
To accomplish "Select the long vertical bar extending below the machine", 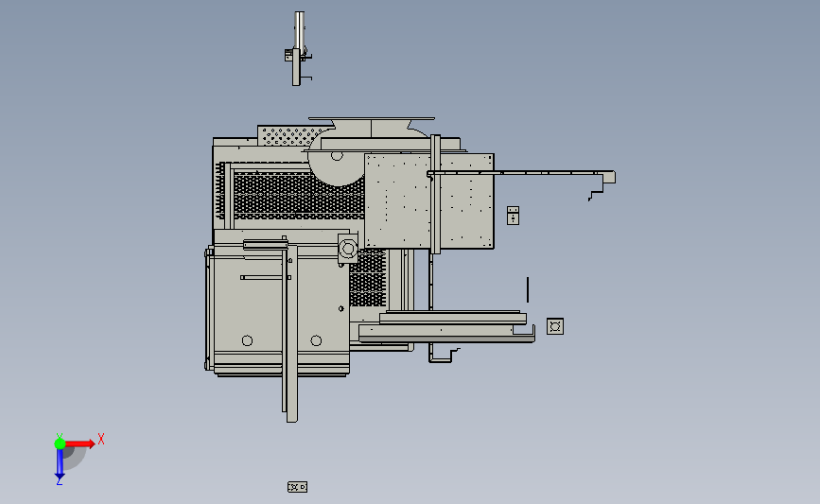I will [291, 333].
